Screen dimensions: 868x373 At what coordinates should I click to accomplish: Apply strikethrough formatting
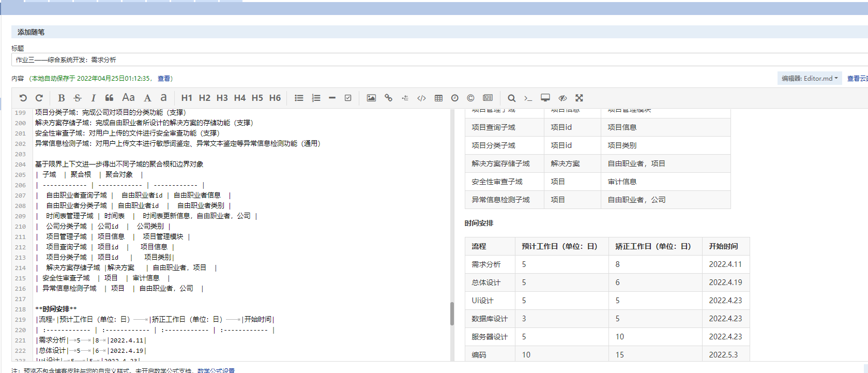pos(78,98)
